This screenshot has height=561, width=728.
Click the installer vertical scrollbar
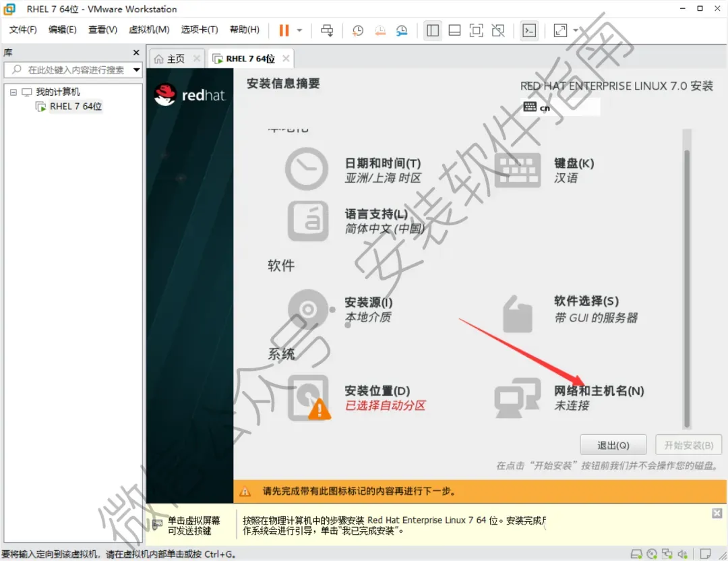(687, 288)
